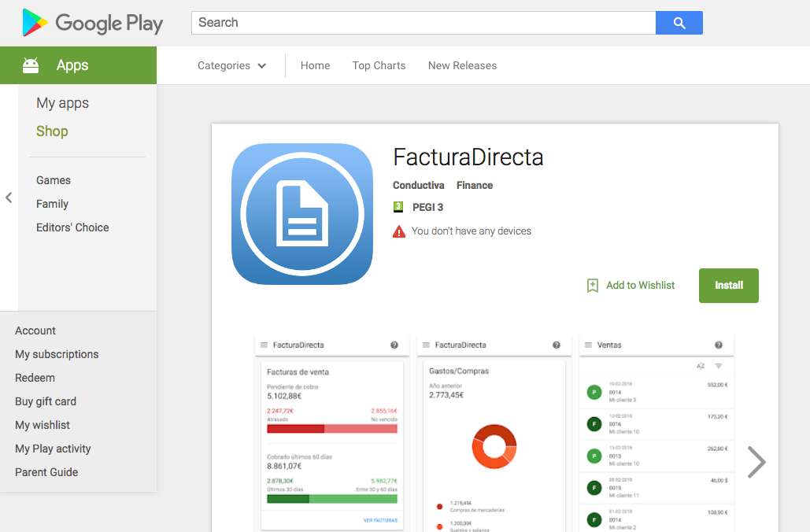Open the Facturas de venta screenshot

click(x=331, y=433)
